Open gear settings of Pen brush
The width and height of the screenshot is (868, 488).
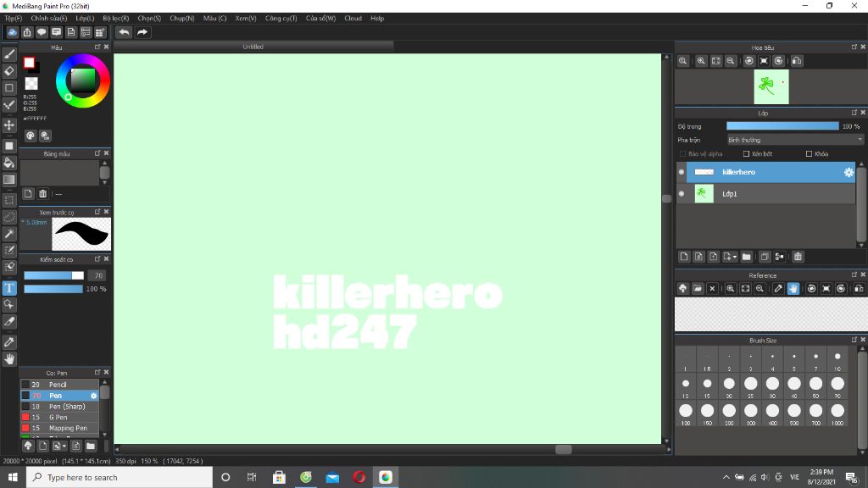pyautogui.click(x=93, y=396)
